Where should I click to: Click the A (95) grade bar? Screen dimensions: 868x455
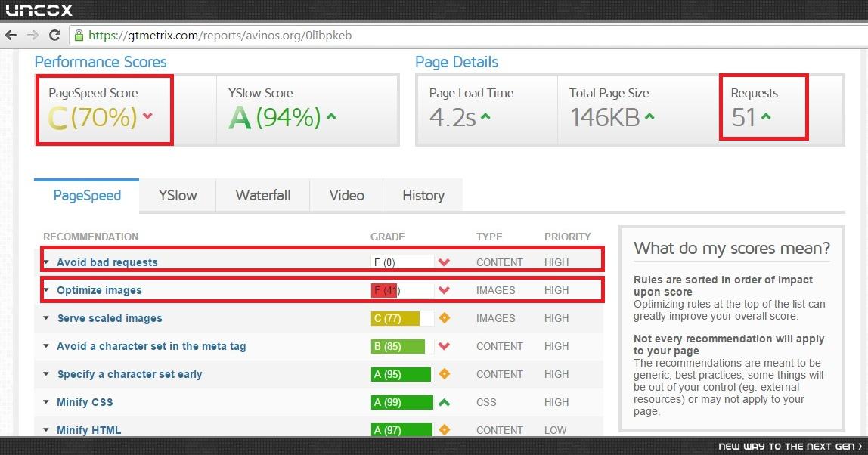(x=402, y=374)
